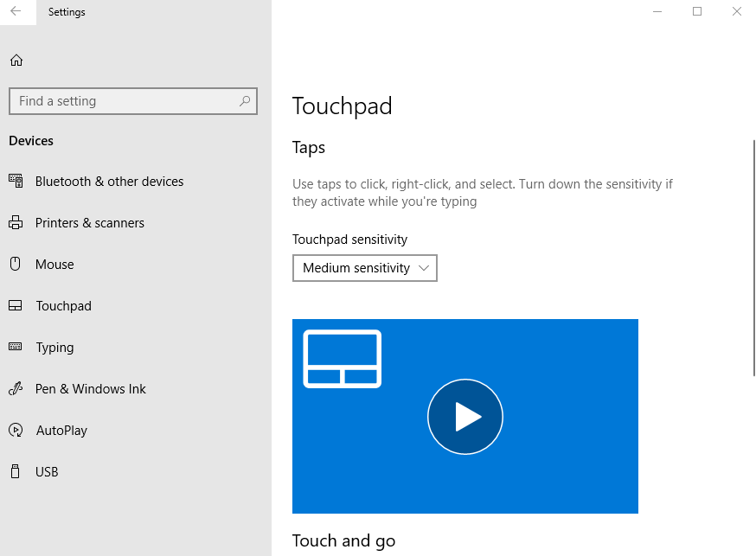Image resolution: width=756 pixels, height=556 pixels.
Task: Select the USB icon in sidebar
Action: pos(16,471)
